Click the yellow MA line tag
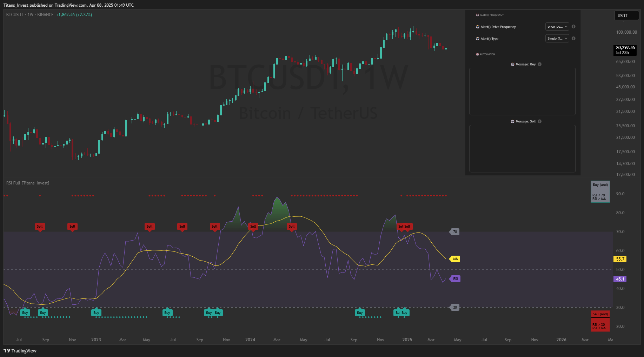Viewport: 644px width, 357px height. [455, 259]
